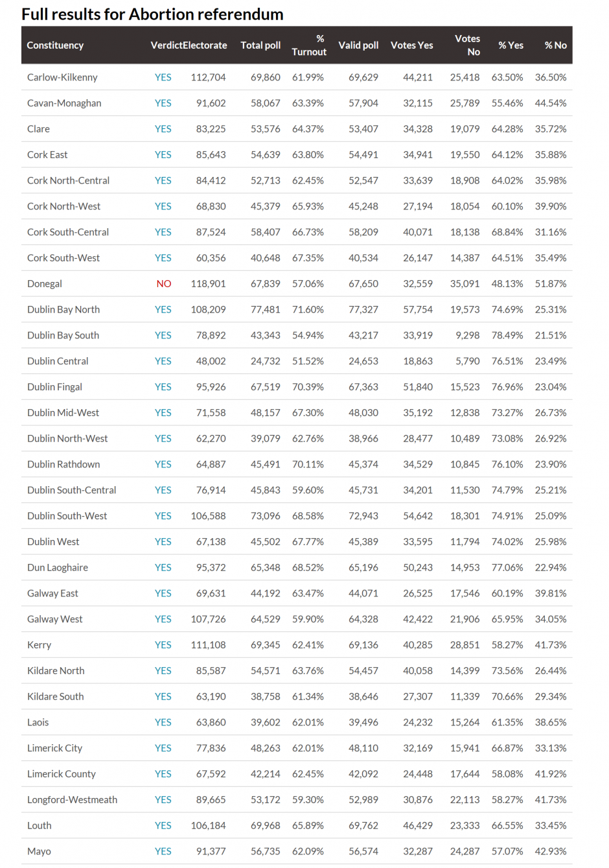The height and width of the screenshot is (868, 609).
Task: Select the Votes Yes column header
Action: pyautogui.click(x=411, y=45)
